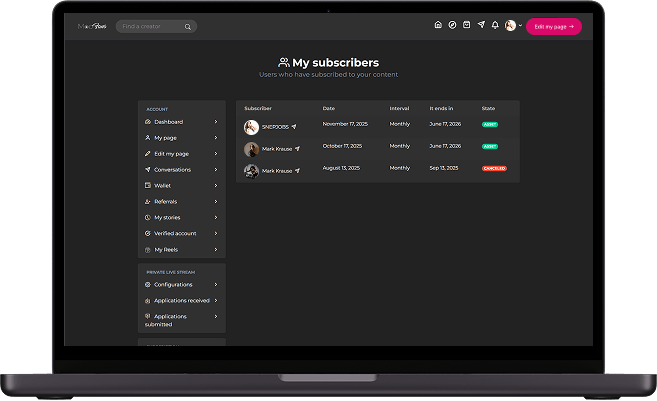Open the compass explore icon
657x401 pixels.
point(452,25)
